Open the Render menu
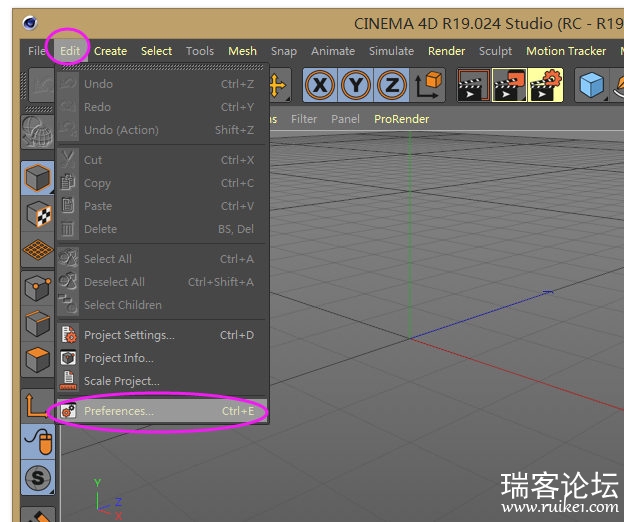 coord(447,51)
